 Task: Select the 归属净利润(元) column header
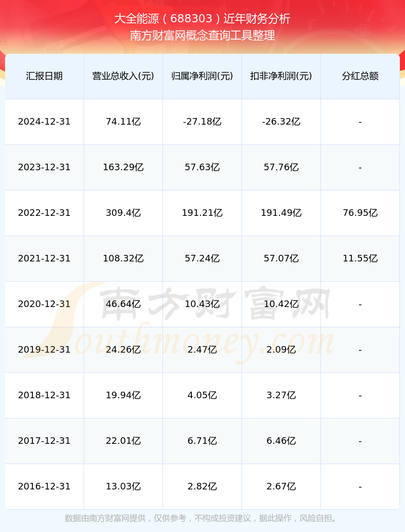click(202, 76)
